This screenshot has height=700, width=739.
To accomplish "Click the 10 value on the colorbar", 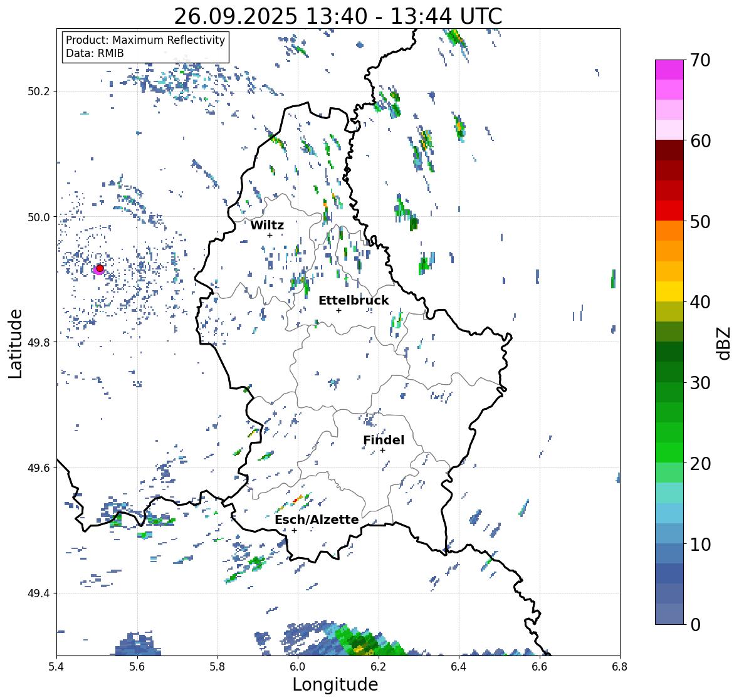I will click(x=700, y=544).
